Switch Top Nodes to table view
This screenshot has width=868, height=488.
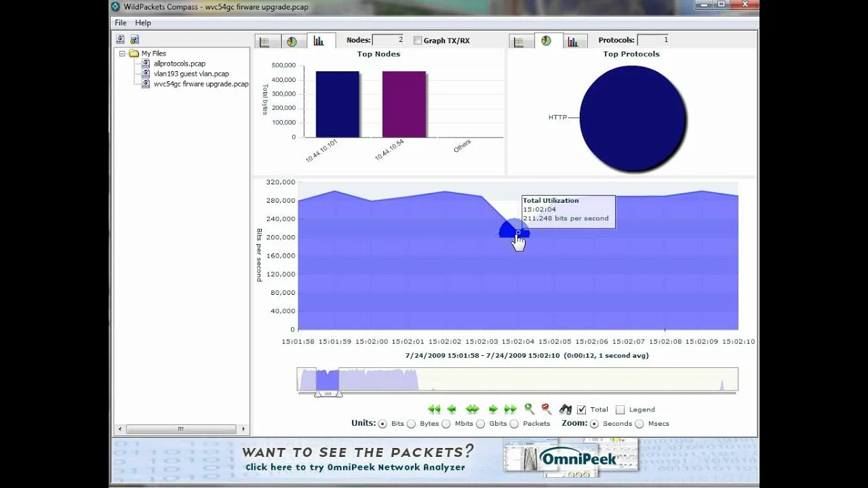(x=265, y=41)
